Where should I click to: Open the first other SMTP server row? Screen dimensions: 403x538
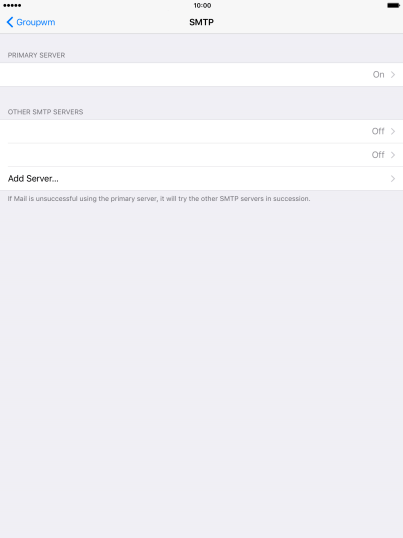point(201,131)
